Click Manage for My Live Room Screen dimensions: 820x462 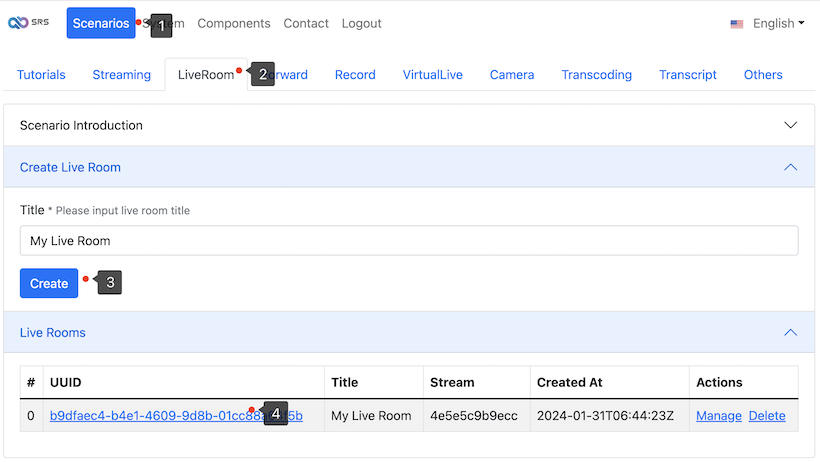click(719, 416)
